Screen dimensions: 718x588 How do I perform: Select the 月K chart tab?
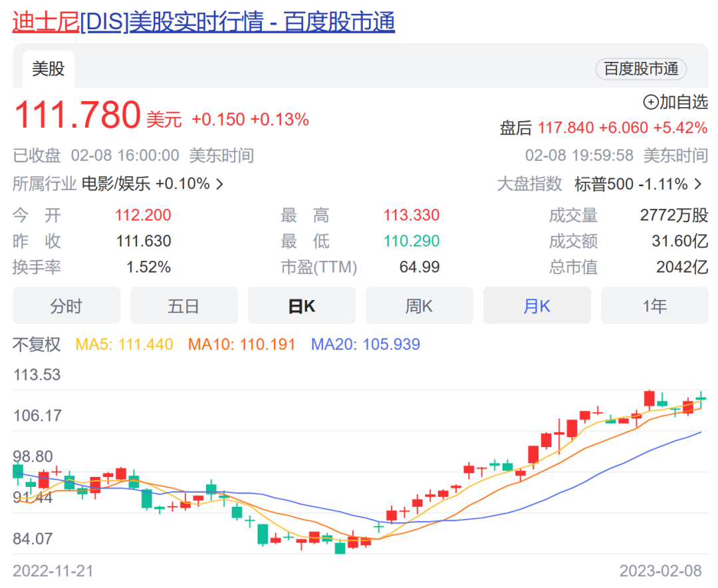coord(537,306)
